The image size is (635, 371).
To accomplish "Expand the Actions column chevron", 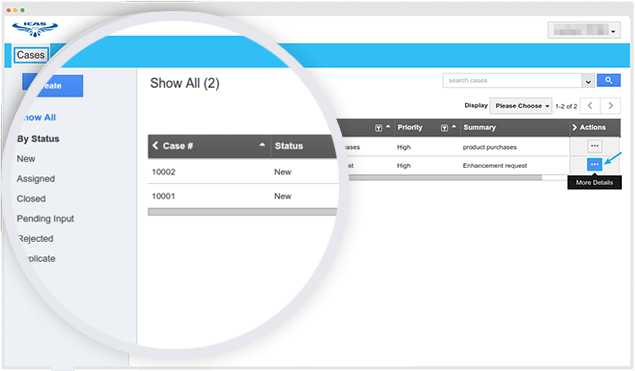I will pyautogui.click(x=574, y=128).
